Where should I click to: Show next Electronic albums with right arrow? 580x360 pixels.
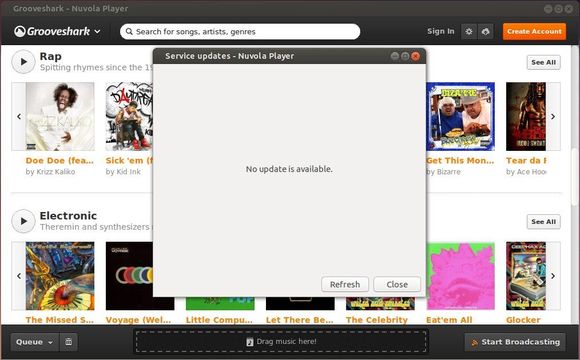pyautogui.click(x=553, y=276)
